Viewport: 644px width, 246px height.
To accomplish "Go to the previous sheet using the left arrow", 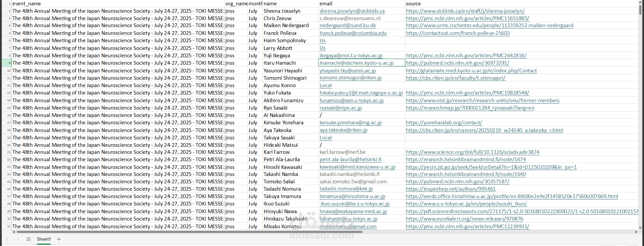I will click(7, 239).
